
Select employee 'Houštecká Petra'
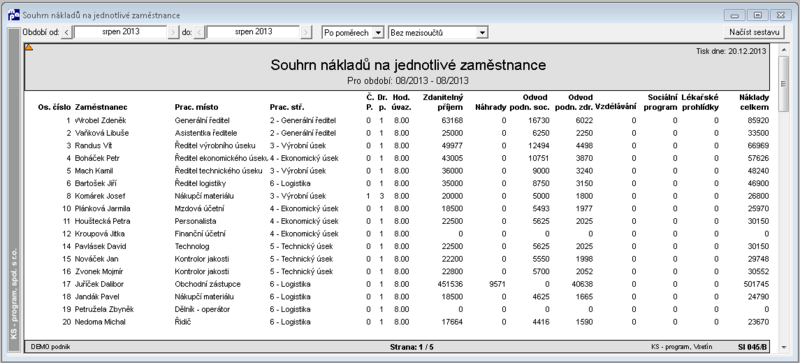[102, 221]
